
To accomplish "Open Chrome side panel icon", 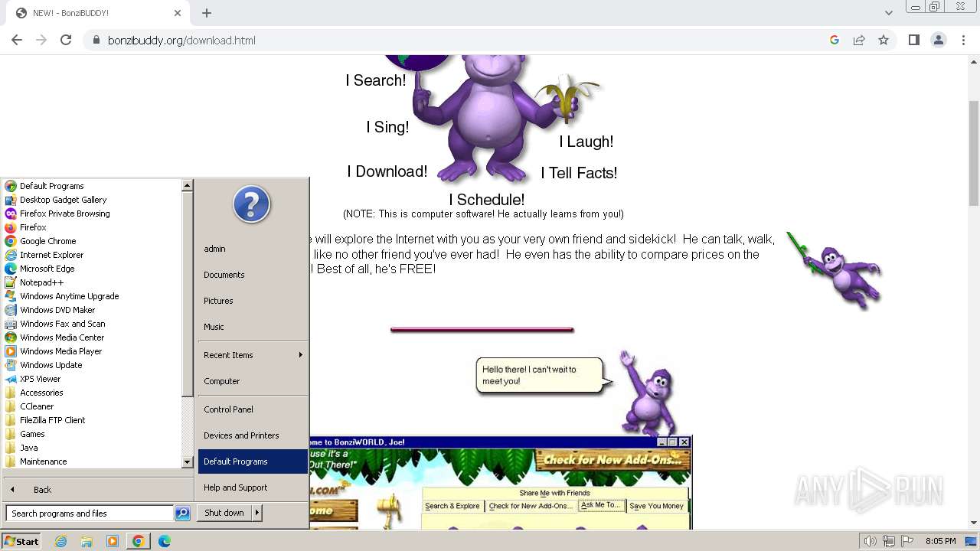I will click(913, 40).
